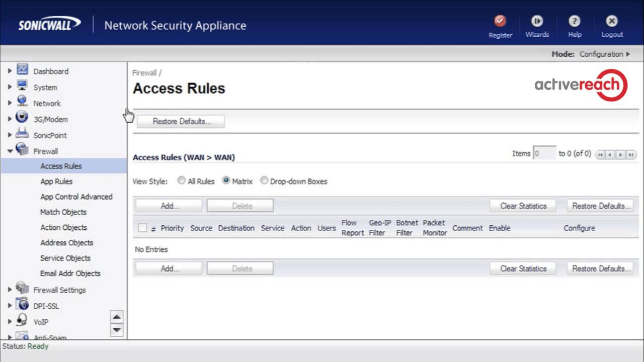Viewport: 644px width, 362px height.
Task: Open the Mode Configuration dropdown
Action: pyautogui.click(x=604, y=54)
